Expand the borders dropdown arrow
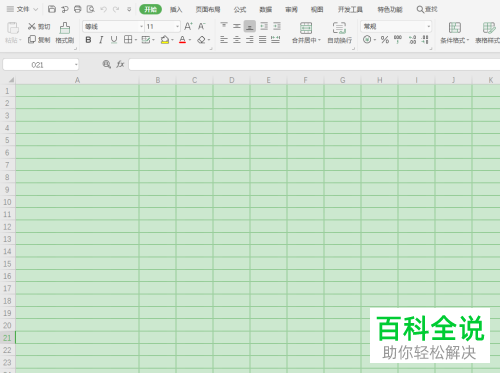500x373 pixels. [136, 40]
